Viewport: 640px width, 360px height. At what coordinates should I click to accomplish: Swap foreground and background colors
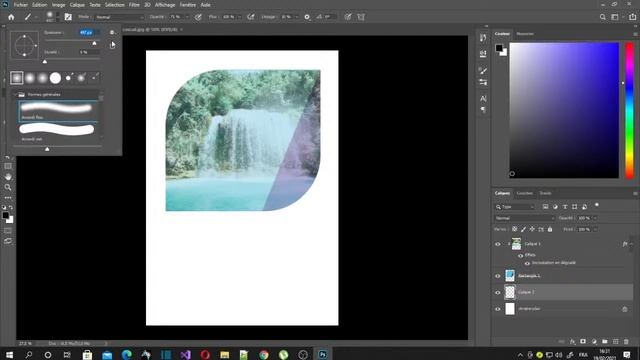pyautogui.click(x=11, y=207)
